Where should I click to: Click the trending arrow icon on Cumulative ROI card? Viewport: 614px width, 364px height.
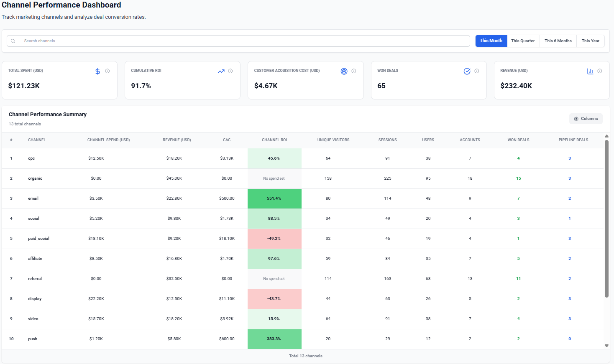[221, 71]
